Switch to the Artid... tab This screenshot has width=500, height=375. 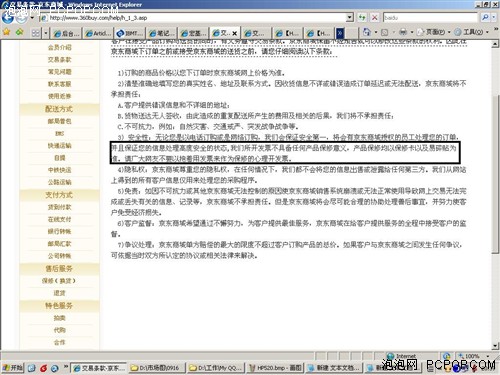[98, 33]
